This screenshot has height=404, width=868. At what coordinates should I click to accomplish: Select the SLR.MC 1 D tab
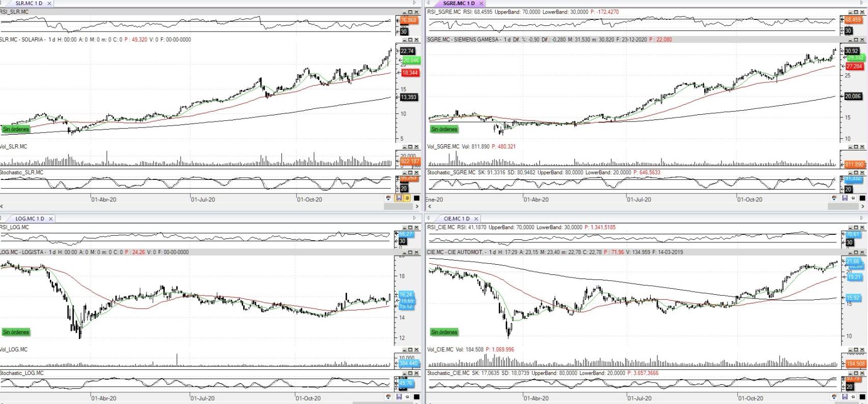[28, 4]
